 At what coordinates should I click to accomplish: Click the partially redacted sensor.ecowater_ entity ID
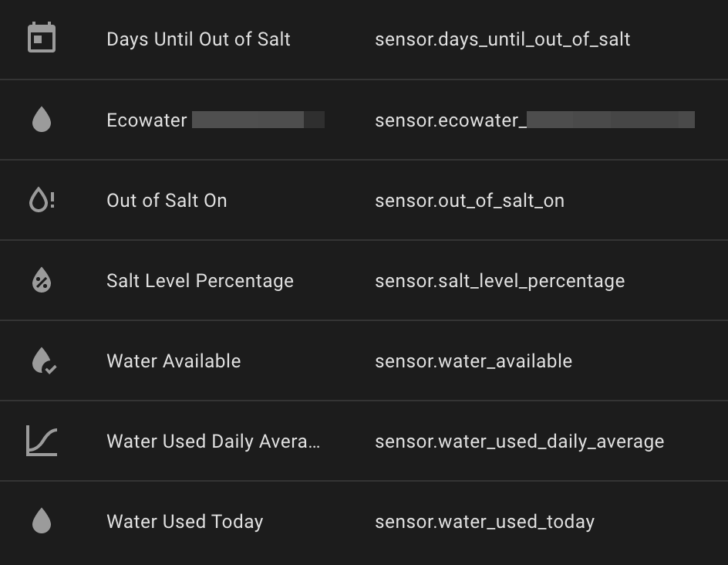pyautogui.click(x=535, y=120)
